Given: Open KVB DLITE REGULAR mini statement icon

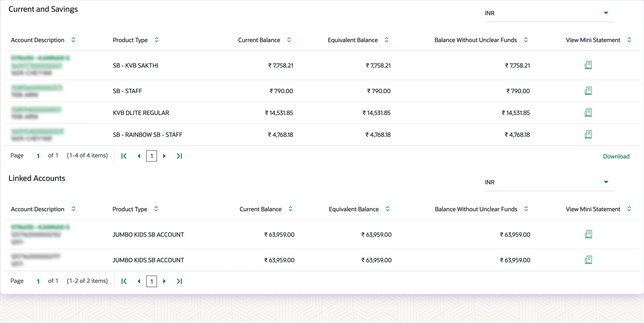Looking at the screenshot, I should (x=588, y=113).
